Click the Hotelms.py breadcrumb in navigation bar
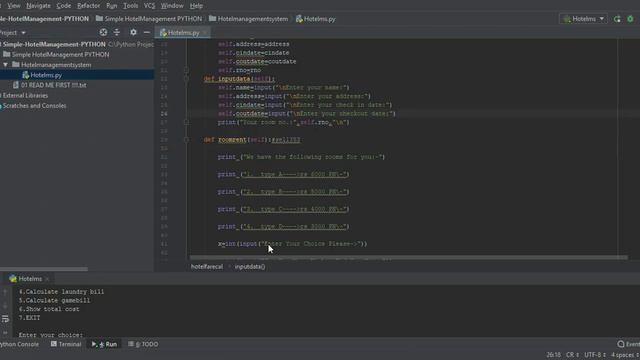 pyautogui.click(x=316, y=19)
